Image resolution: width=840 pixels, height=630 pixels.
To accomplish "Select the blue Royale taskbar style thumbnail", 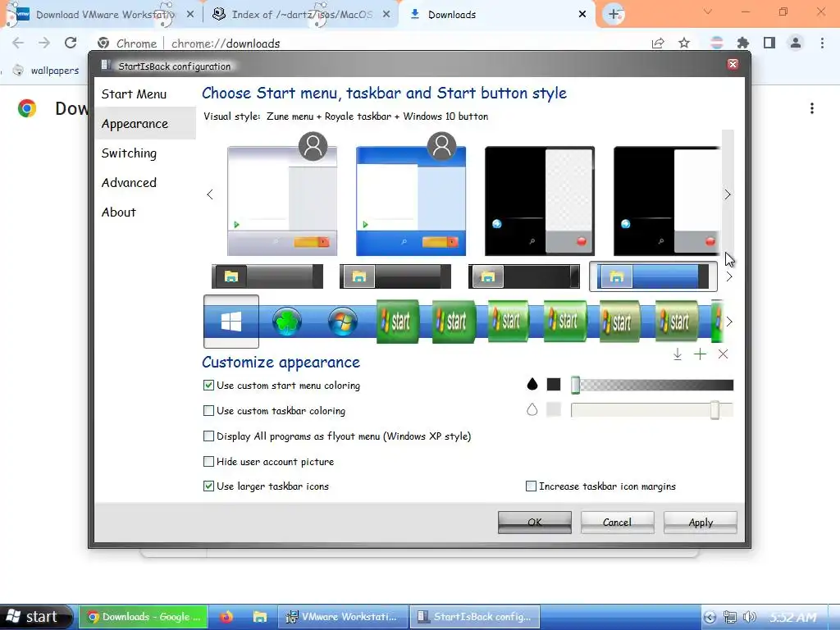I will pyautogui.click(x=653, y=276).
